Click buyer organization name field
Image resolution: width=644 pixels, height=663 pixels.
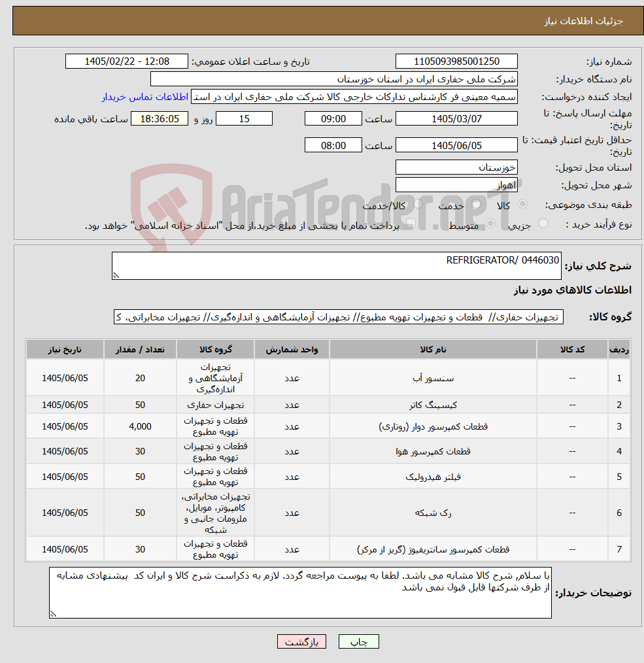(x=333, y=79)
